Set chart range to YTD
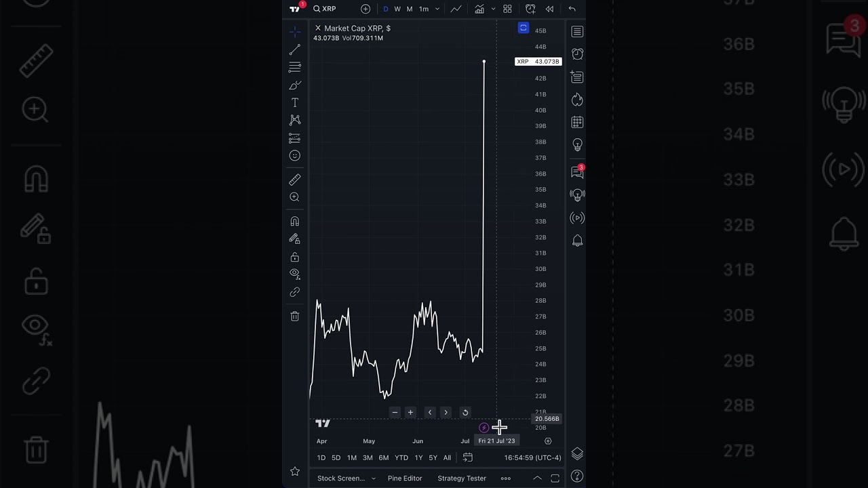Viewport: 868px width, 488px height. [401, 458]
